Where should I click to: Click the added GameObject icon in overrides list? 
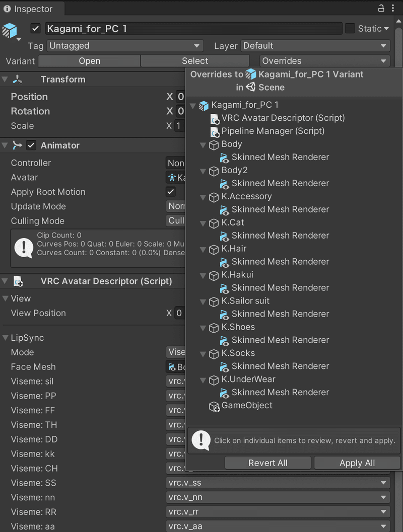coord(215,407)
